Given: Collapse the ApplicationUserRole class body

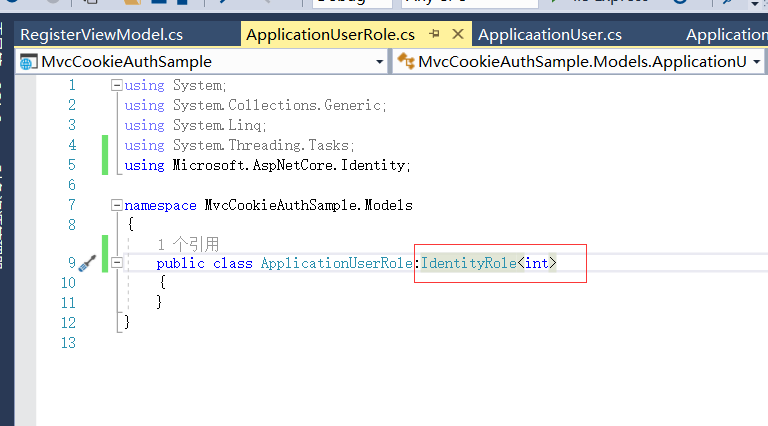Looking at the screenshot, I should [x=117, y=263].
